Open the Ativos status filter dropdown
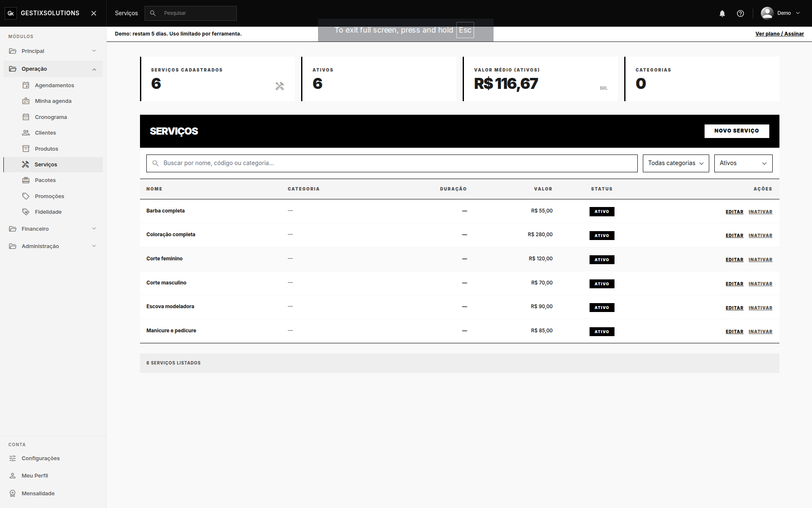Viewport: 812px width, 508px height. coord(743,163)
